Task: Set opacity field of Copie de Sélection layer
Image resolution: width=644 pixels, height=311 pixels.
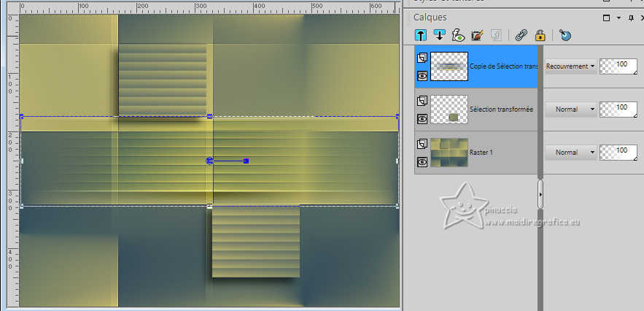Action: 618,66
